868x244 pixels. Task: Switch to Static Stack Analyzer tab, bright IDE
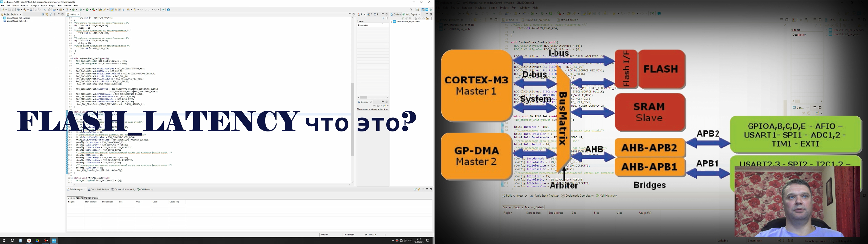[x=99, y=190]
